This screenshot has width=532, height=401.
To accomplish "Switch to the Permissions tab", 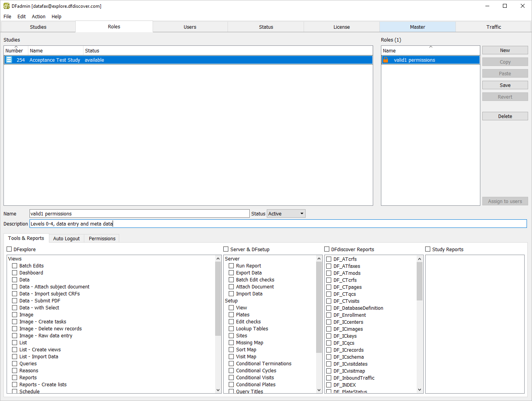I will coord(102,238).
